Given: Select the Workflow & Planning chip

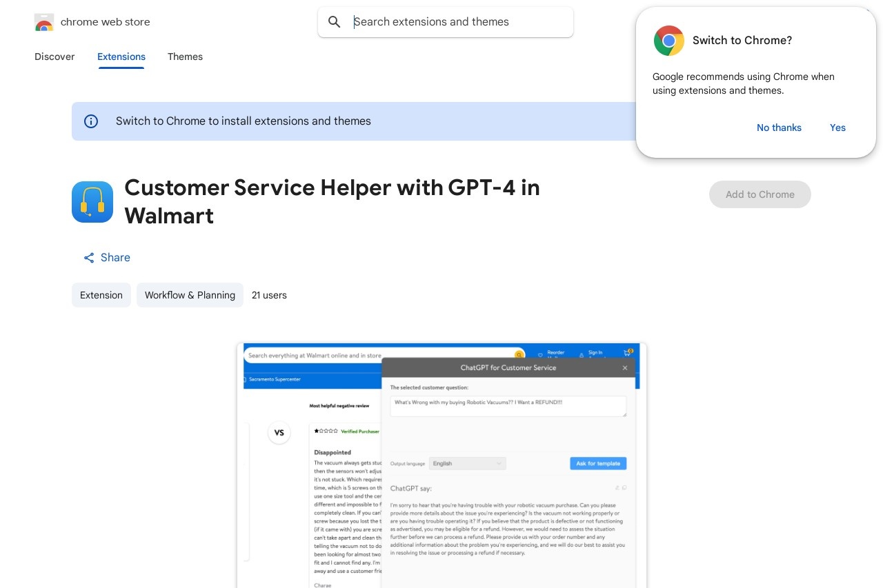Looking at the screenshot, I should (x=190, y=295).
